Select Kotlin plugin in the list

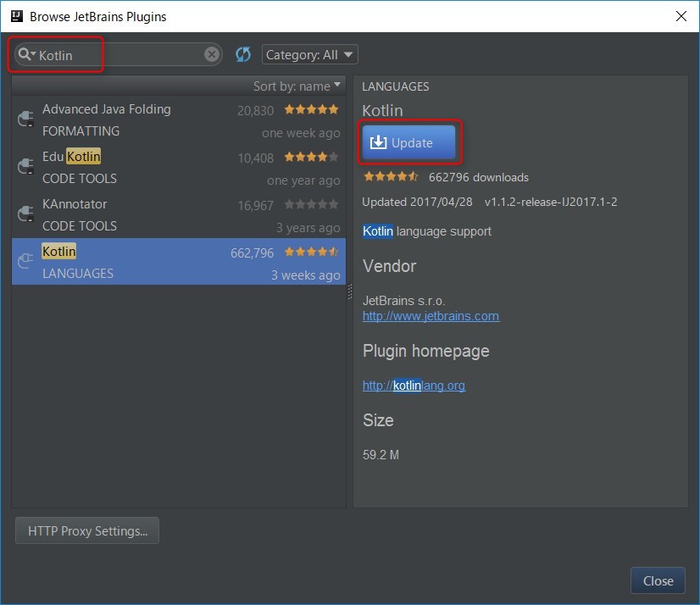click(179, 262)
